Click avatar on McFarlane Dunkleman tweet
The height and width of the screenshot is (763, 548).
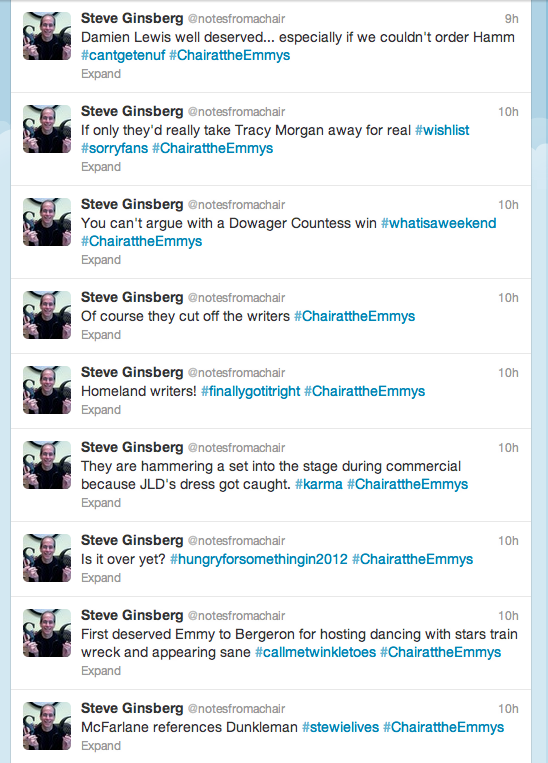(x=47, y=726)
